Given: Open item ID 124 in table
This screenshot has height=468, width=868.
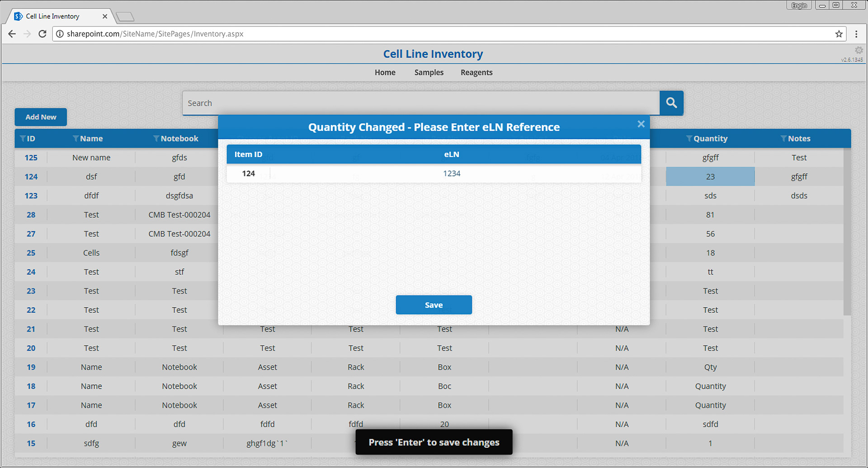Looking at the screenshot, I should pos(31,177).
